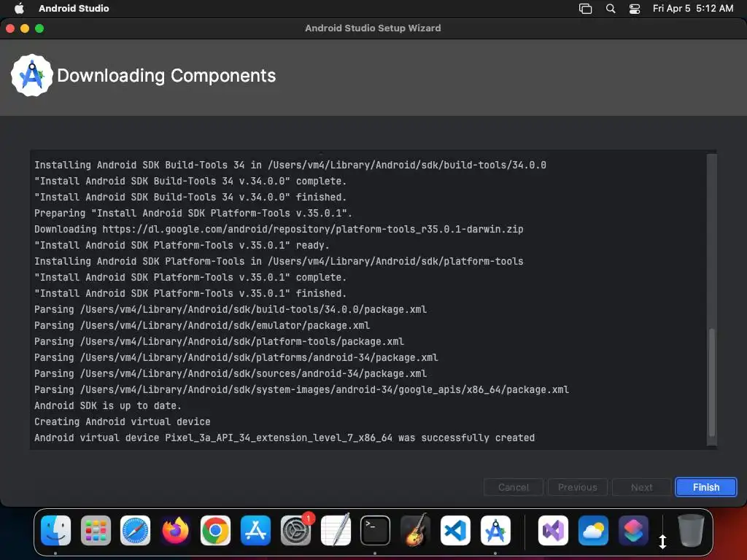Click the Build-Tools 34 v.34.0.0 "complete." line
747x560 pixels.
190,181
